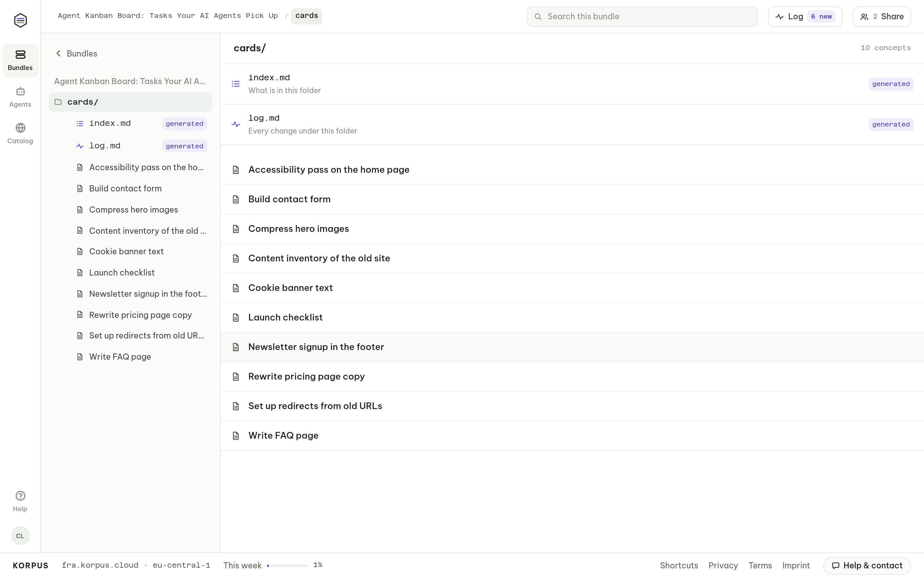
Task: Open the Shortcuts footer link
Action: (x=679, y=565)
